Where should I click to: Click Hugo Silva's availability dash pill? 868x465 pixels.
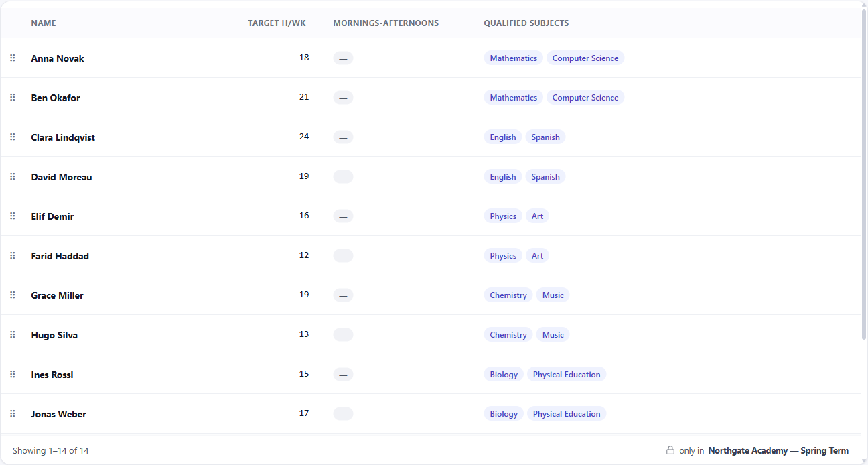coord(343,335)
